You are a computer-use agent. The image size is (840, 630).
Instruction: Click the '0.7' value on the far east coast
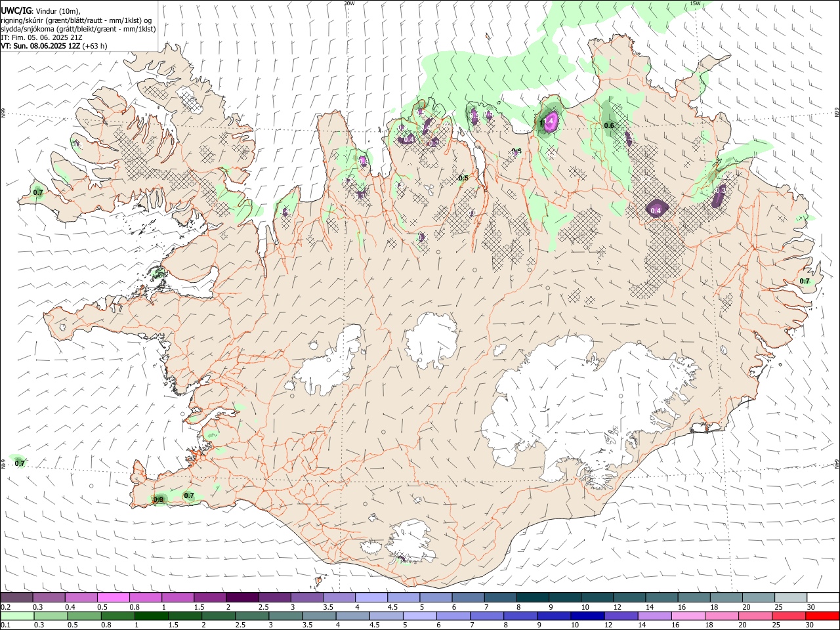[x=805, y=281]
